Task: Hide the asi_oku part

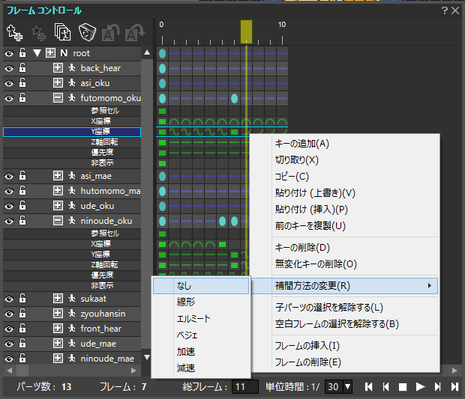Action: point(9,83)
